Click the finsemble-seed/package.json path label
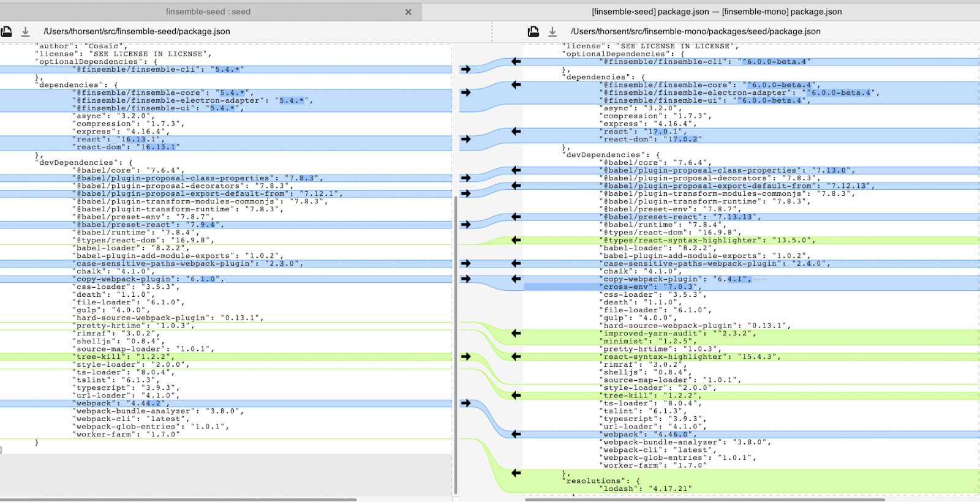The height and width of the screenshot is (502, 980). (137, 31)
